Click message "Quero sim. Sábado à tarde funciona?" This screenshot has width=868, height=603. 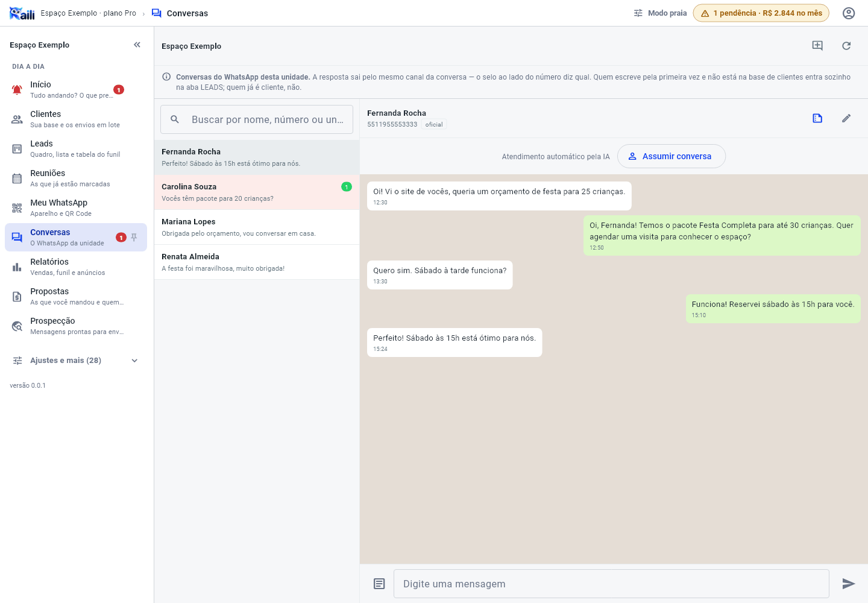coord(440,275)
